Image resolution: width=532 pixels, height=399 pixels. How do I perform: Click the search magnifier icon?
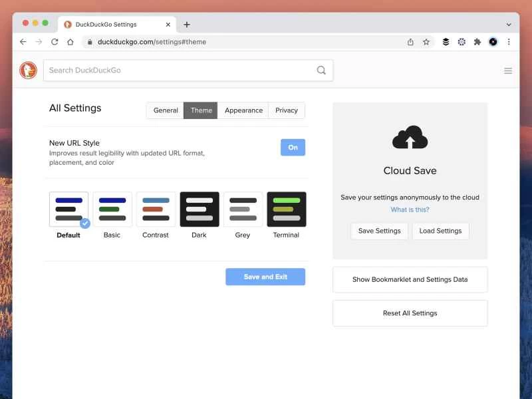click(x=321, y=70)
